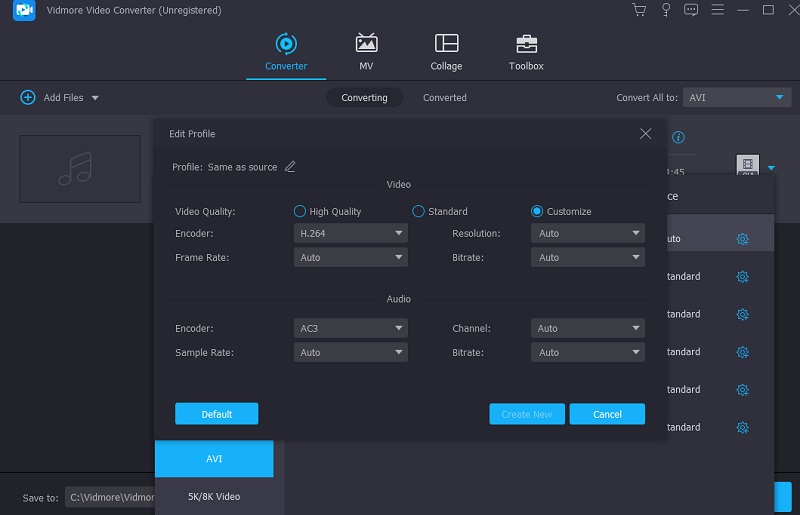The image size is (800, 515).
Task: Click the pencil icon to rename profile
Action: 290,167
